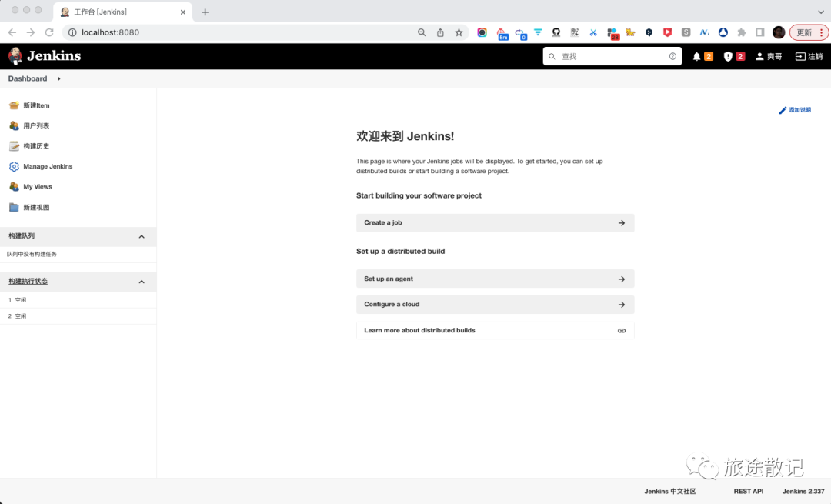Click the 新建视图 folder icon
This screenshot has width=831, height=504.
point(14,207)
